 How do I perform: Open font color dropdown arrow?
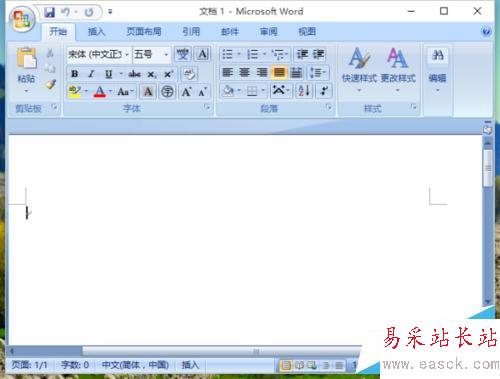110,92
